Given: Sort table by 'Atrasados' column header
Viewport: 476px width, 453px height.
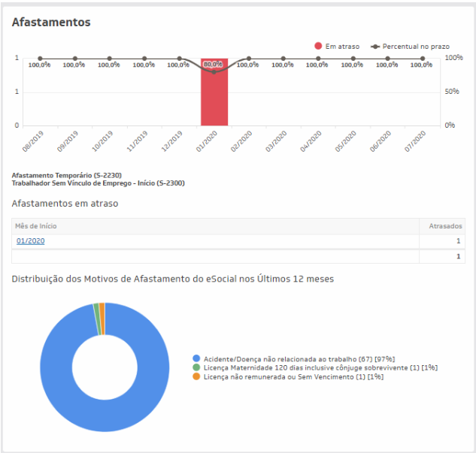Looking at the screenshot, I should 444,226.
